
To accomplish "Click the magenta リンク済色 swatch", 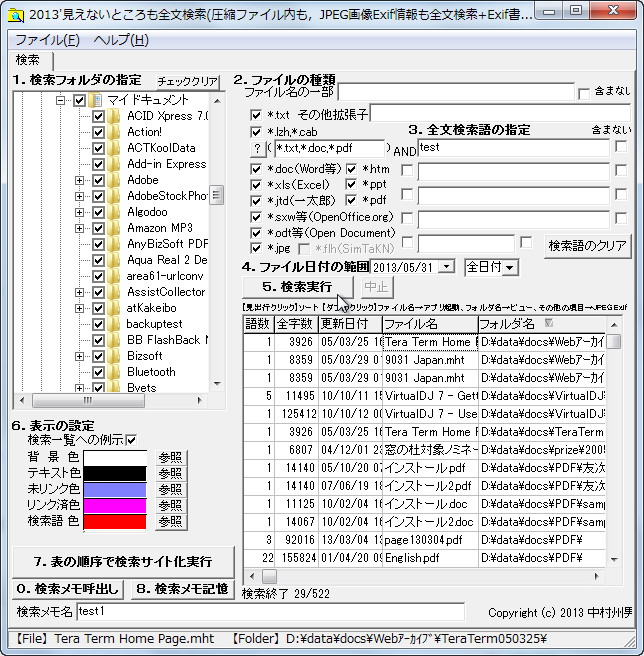I will [x=115, y=506].
